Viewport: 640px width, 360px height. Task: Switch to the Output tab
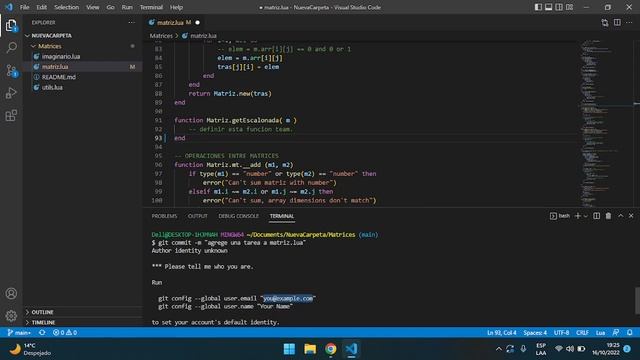(198, 216)
